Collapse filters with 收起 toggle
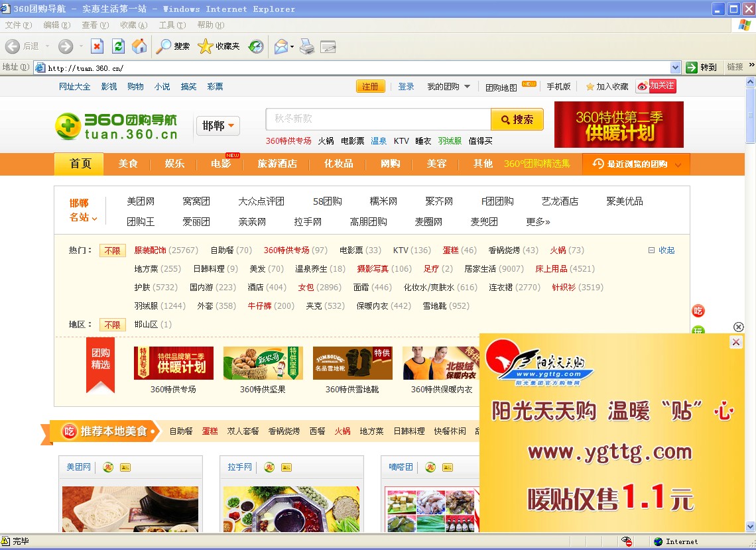756x550 pixels. pyautogui.click(x=662, y=250)
